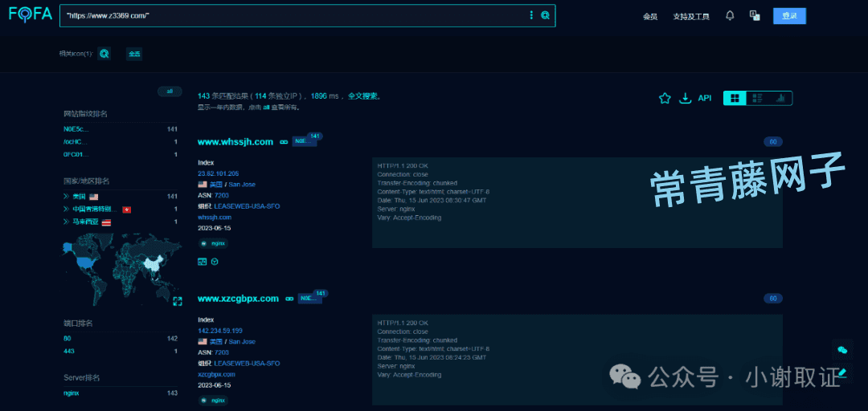Click the whssjh.com domain link
The height and width of the screenshot is (411, 868).
tap(215, 218)
